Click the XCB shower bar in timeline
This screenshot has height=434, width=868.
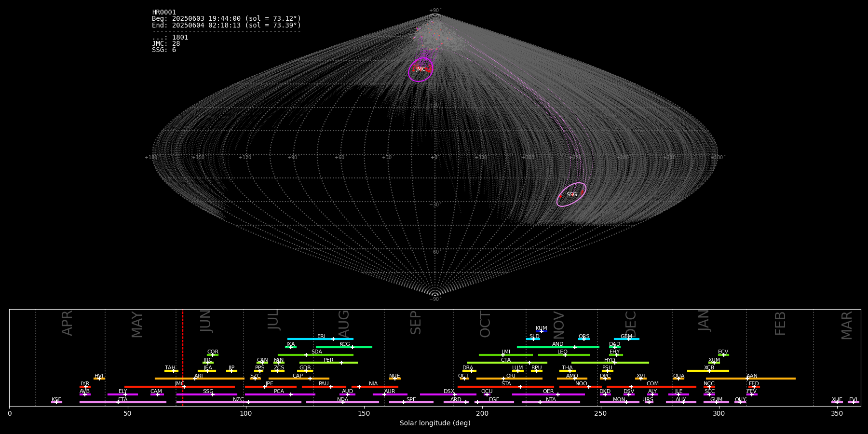pos(708,371)
